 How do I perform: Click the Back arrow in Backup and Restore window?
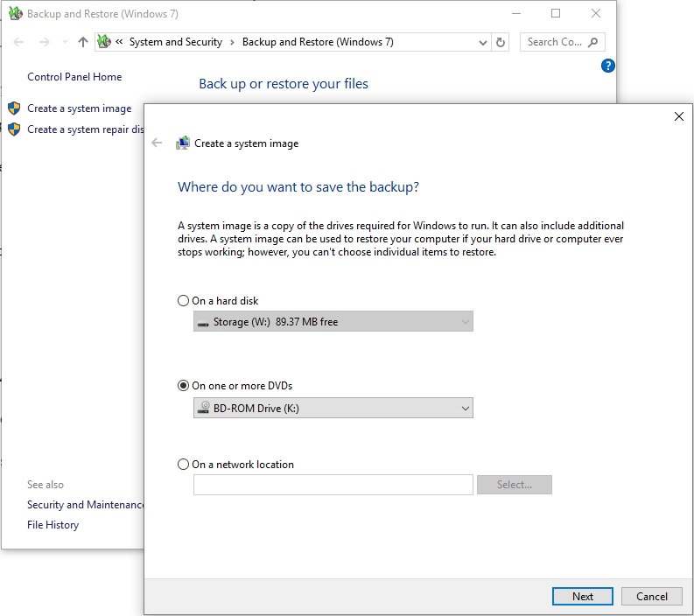[x=18, y=42]
